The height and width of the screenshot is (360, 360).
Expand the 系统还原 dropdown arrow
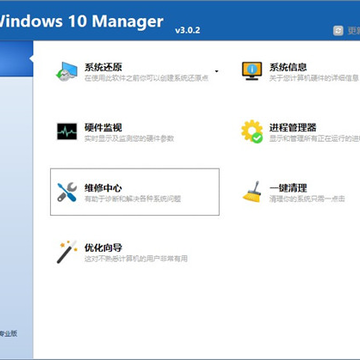[x=217, y=71]
